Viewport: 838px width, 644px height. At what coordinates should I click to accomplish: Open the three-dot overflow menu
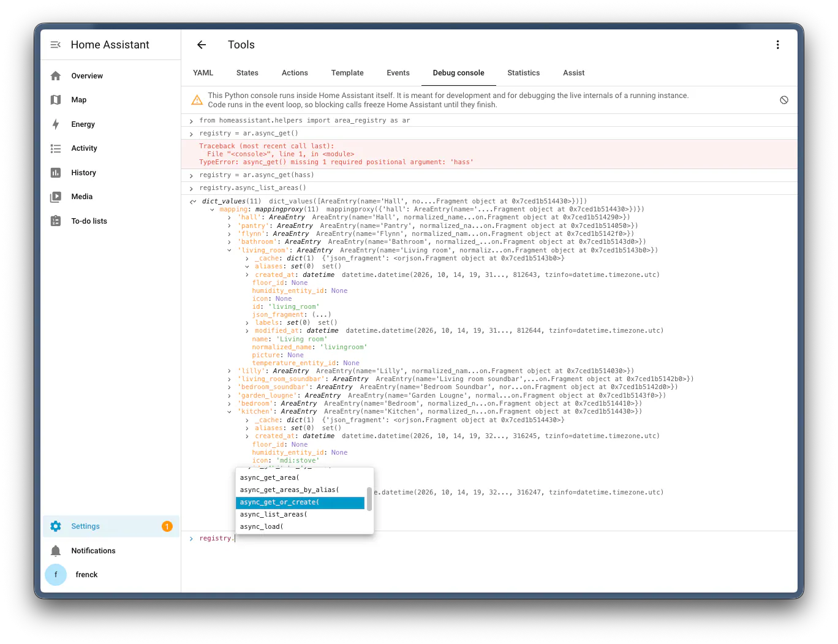pyautogui.click(x=777, y=45)
